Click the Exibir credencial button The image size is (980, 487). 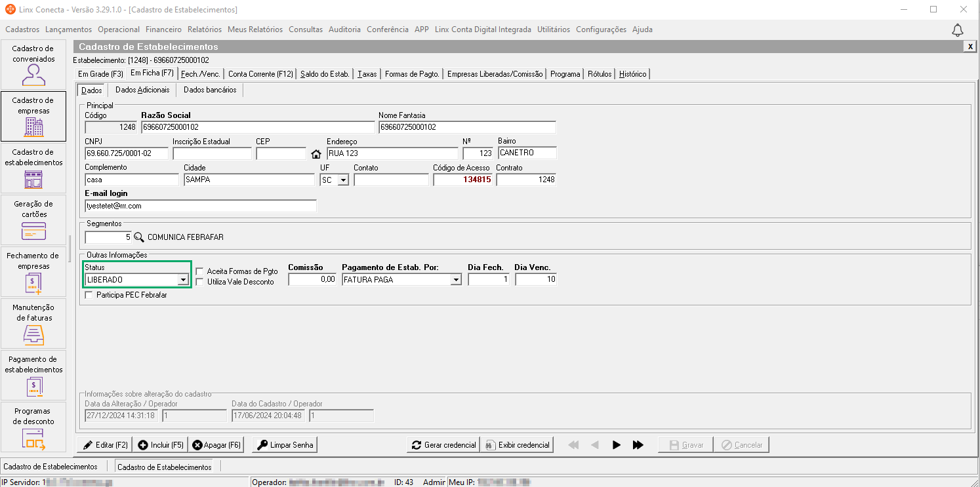point(517,445)
